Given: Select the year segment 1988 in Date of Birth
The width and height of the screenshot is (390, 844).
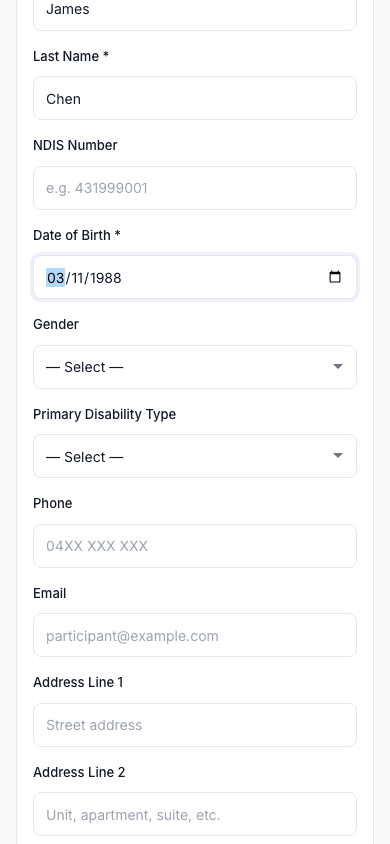Looking at the screenshot, I should coord(106,278).
